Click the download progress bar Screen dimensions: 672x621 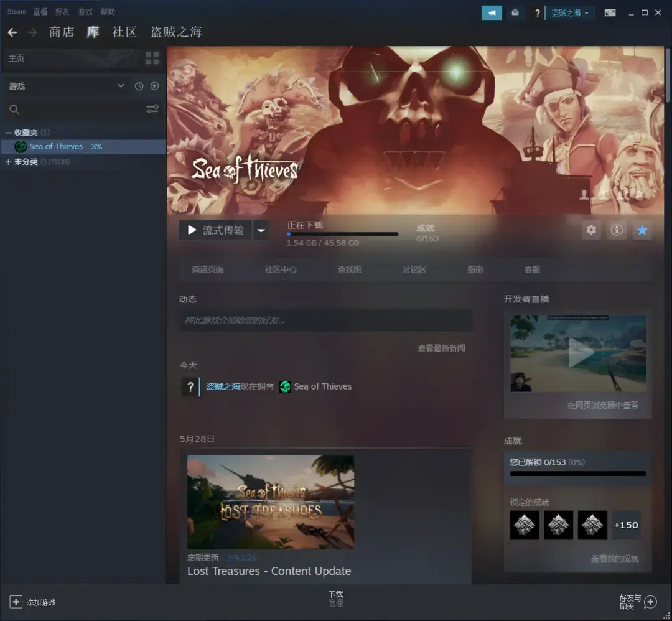point(342,234)
